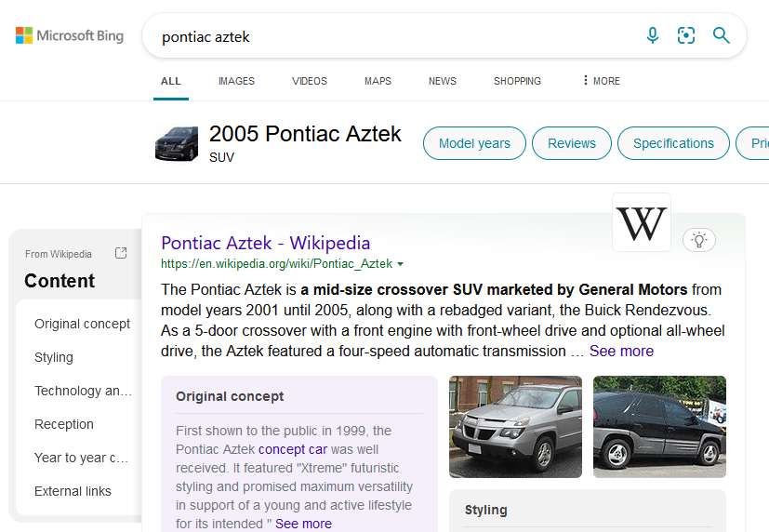This screenshot has height=532, width=769.
Task: Open the silver Aztek photo thumbnail
Action: [515, 427]
